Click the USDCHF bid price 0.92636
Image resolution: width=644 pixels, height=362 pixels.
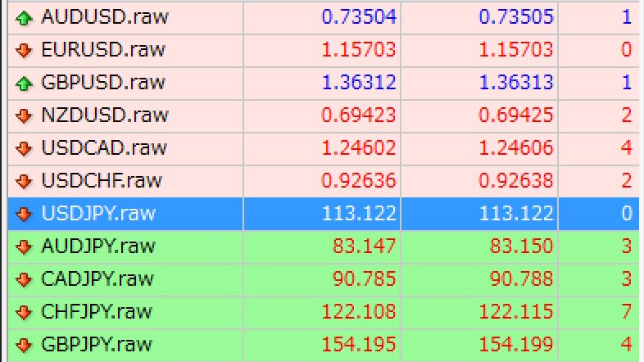359,180
